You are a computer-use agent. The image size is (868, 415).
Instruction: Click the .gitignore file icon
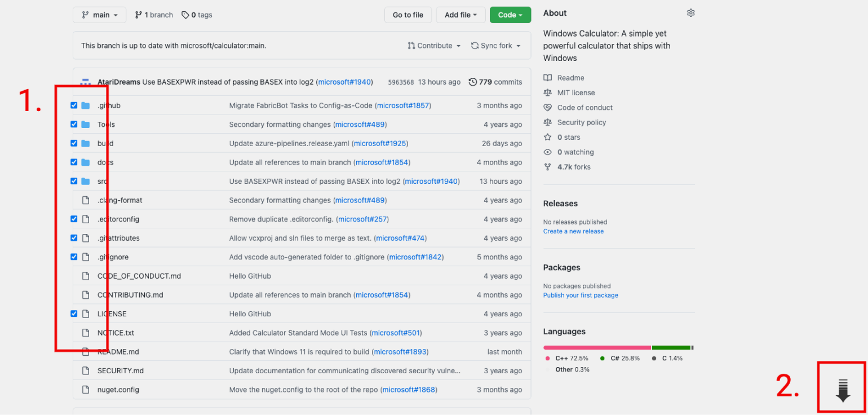point(86,257)
